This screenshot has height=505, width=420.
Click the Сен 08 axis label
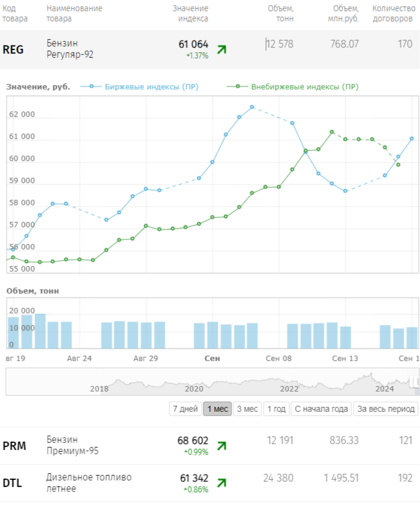[x=279, y=359]
